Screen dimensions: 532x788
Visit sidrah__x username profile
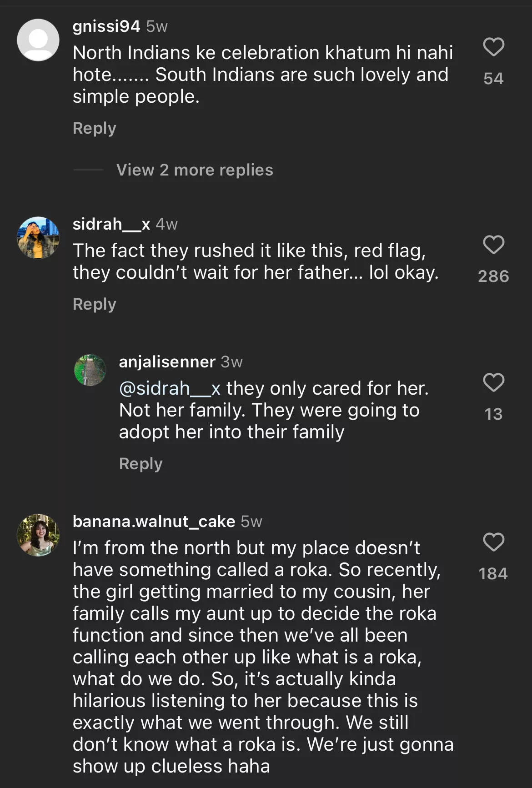(111, 224)
